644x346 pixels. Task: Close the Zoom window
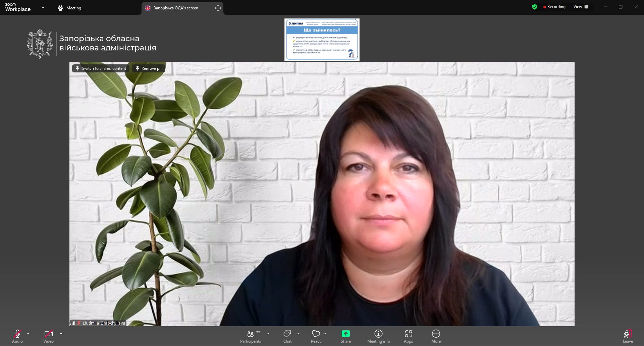pyautogui.click(x=636, y=7)
